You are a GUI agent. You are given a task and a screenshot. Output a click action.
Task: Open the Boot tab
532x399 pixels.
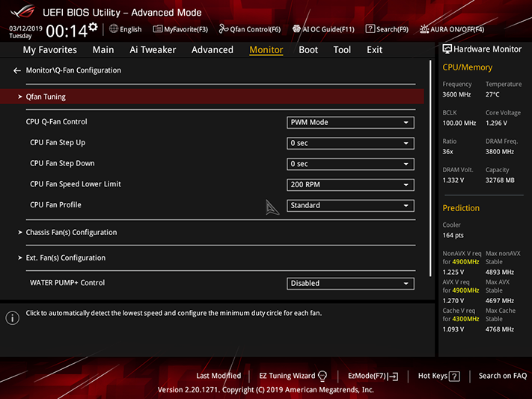pos(308,50)
